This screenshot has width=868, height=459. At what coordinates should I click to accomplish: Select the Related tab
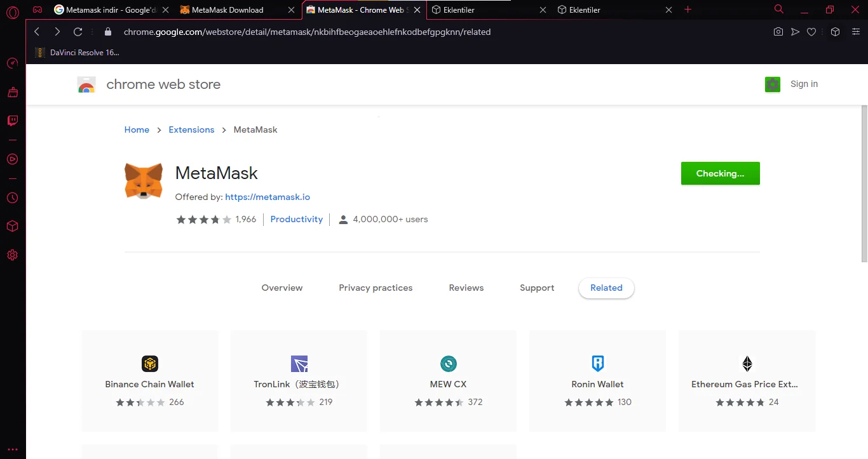point(606,288)
